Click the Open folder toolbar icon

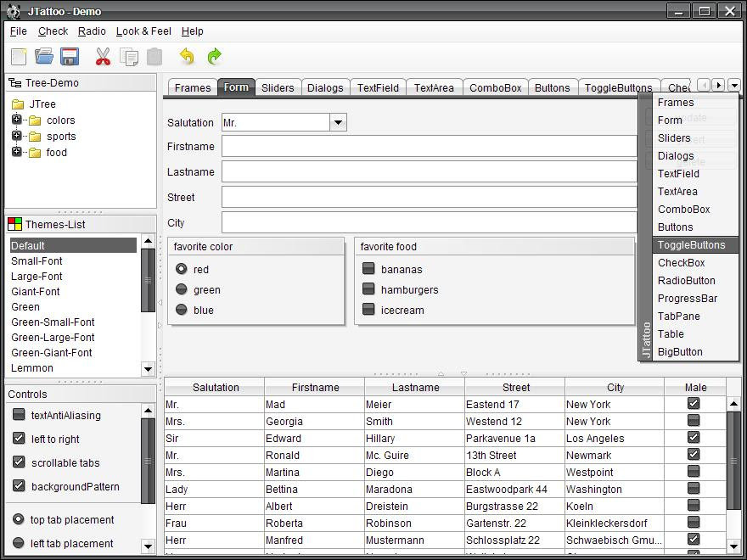click(44, 57)
